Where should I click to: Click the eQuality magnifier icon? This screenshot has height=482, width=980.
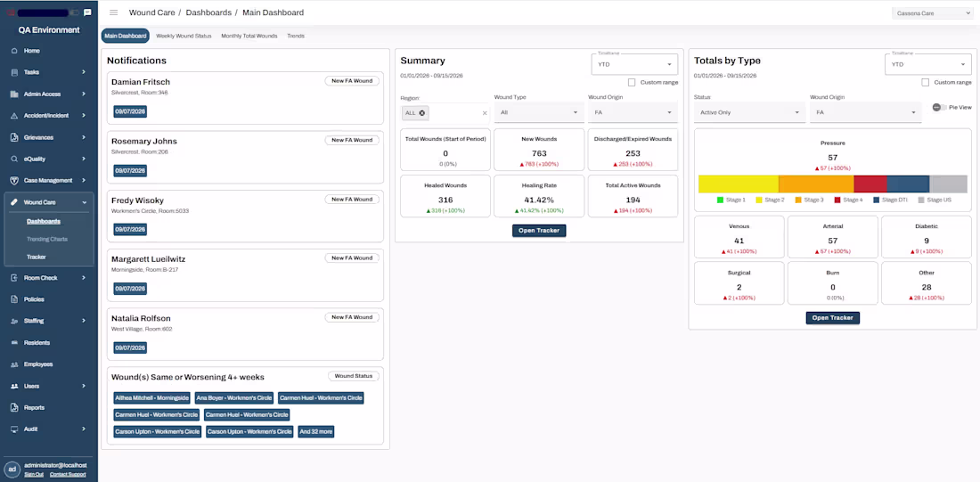pos(14,159)
